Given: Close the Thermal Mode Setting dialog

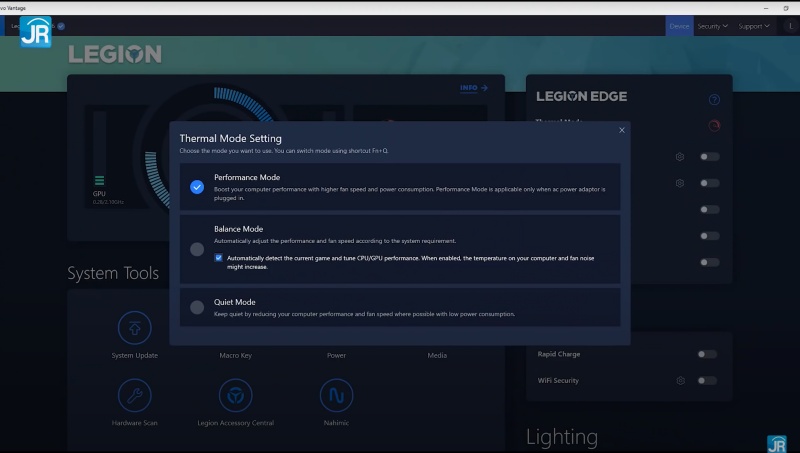Looking at the screenshot, I should tap(622, 130).
